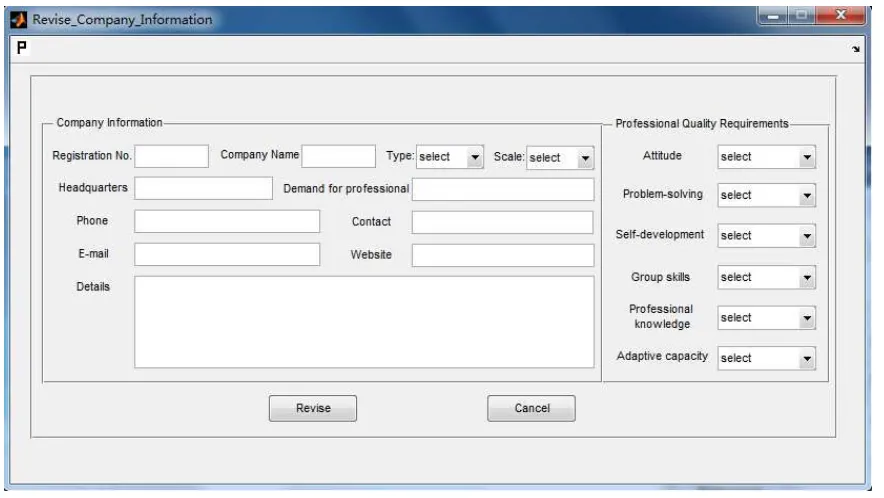Screen dimensions: 884x498
Task: Click the 'Professional Quality Requirements' panel title
Action: click(702, 124)
